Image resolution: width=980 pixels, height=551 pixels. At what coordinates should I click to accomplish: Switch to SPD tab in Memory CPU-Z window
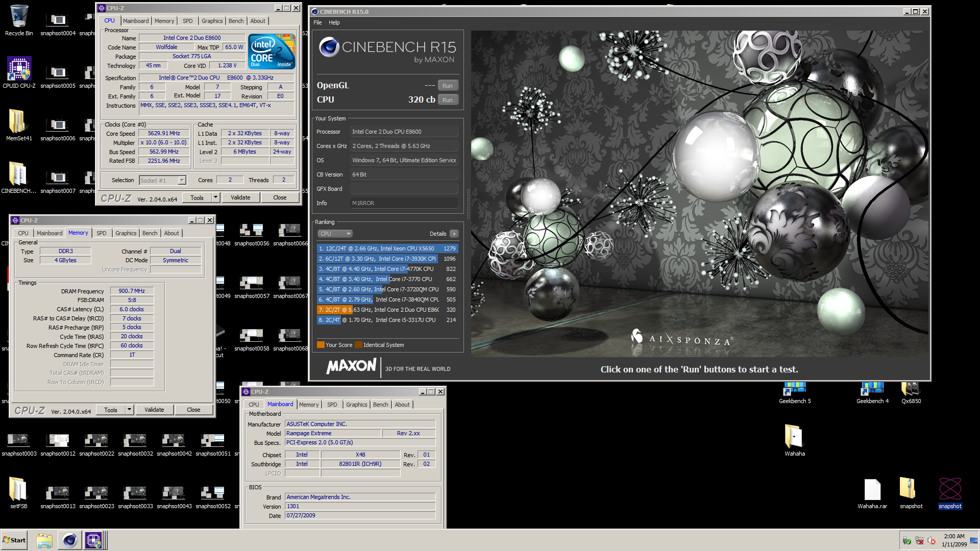coord(102,233)
